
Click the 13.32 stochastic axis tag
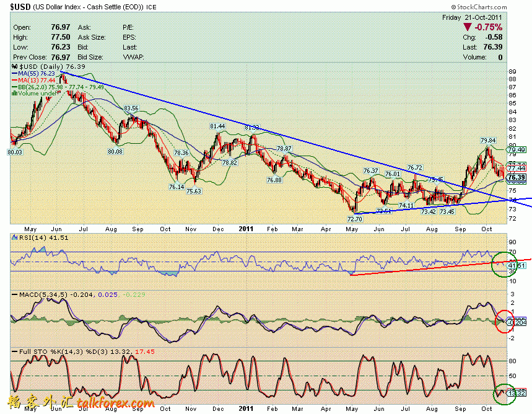coord(516,394)
